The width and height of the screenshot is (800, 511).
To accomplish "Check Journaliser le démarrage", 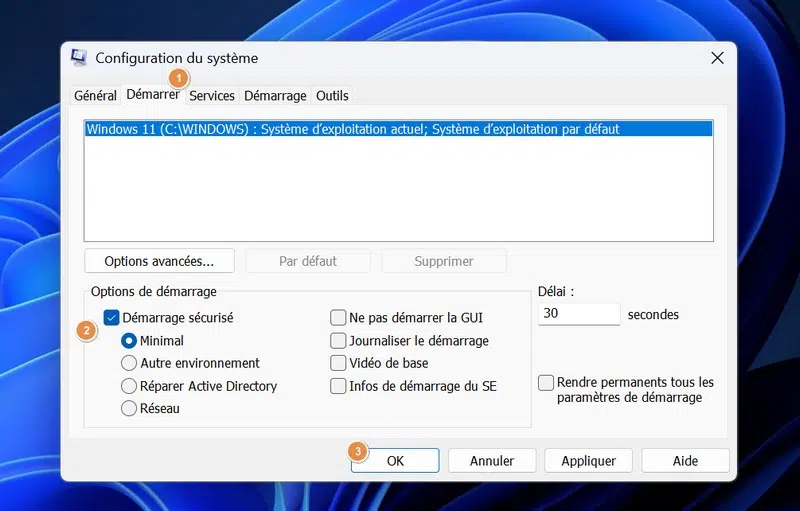I will coord(338,341).
